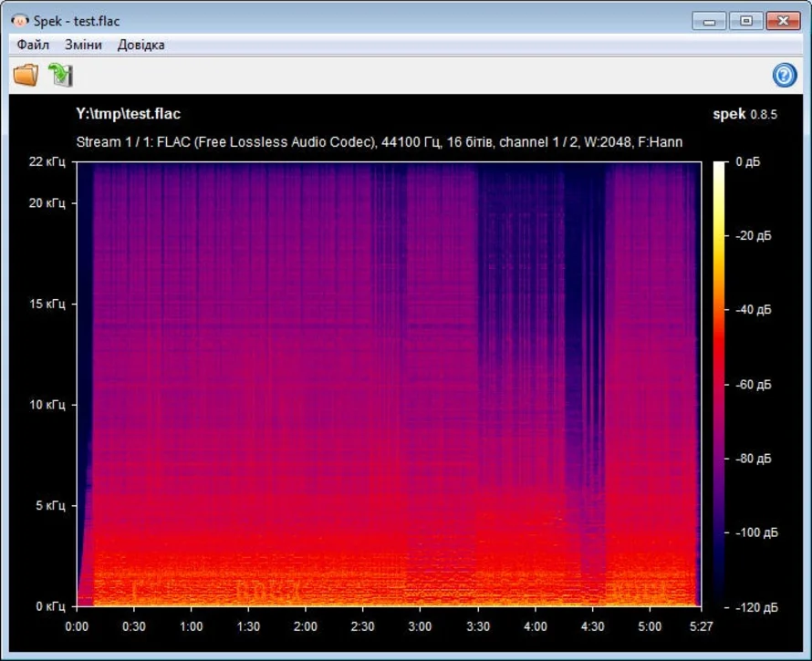Click the Y:\tmp\test.flac file path heading

(128, 114)
